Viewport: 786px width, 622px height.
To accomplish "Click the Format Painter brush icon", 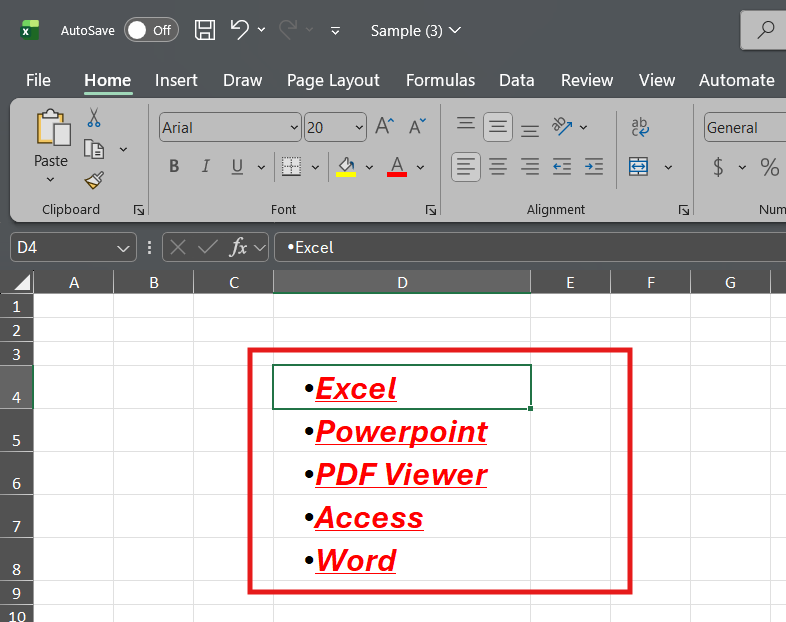I will (94, 180).
